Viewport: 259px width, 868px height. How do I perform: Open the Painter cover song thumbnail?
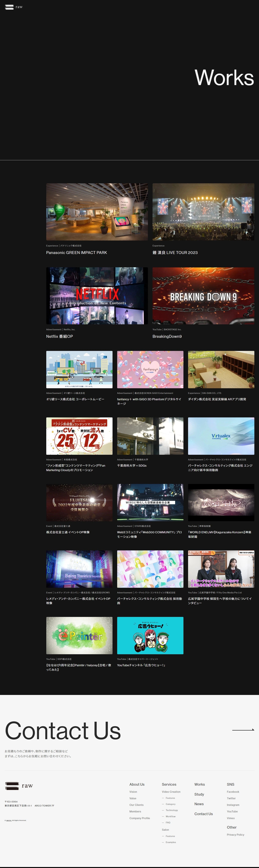[x=79, y=635]
